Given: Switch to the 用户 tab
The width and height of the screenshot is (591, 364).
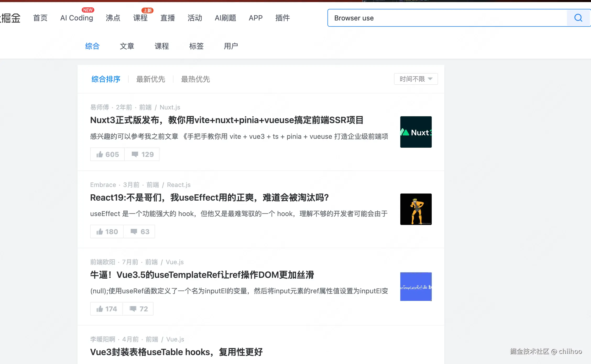Looking at the screenshot, I should click(231, 46).
